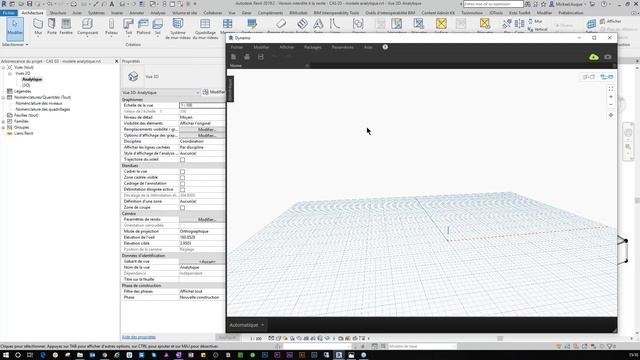This screenshot has height=360, width=640.
Task: Open the Packages menu in Dynamo
Action: tap(313, 47)
